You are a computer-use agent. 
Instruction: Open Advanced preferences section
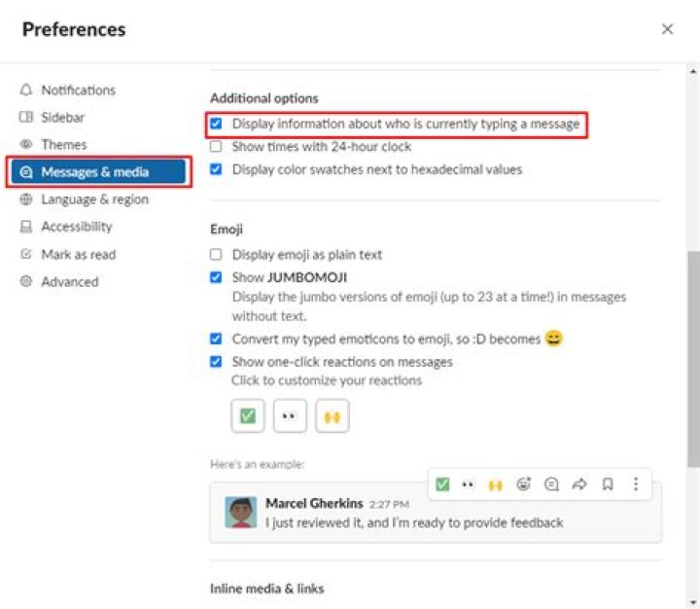click(69, 282)
